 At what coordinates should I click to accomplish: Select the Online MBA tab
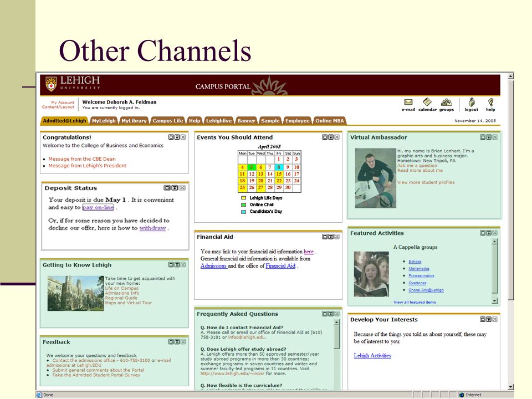coord(329,121)
